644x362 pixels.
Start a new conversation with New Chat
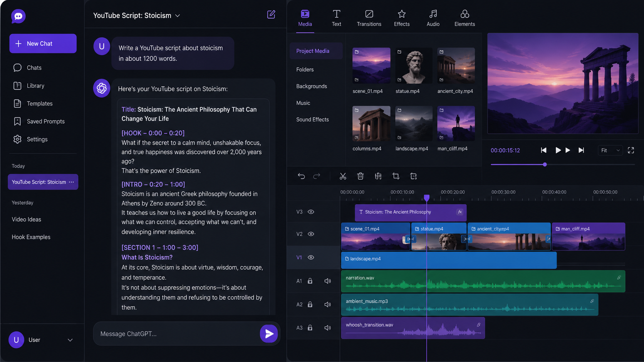[43, 43]
